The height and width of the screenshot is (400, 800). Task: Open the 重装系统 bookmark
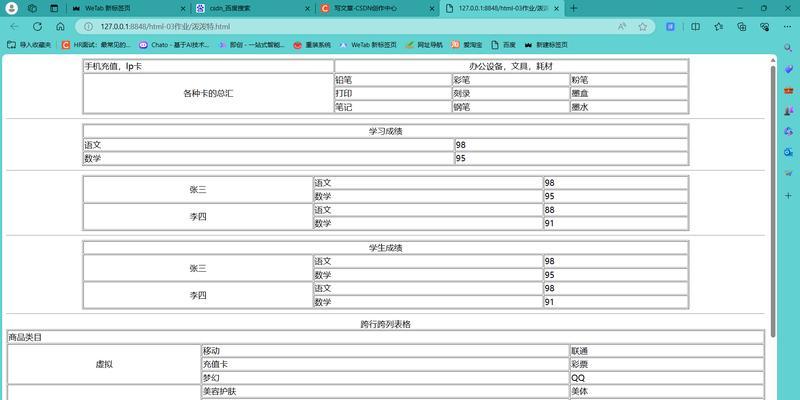pyautogui.click(x=312, y=45)
